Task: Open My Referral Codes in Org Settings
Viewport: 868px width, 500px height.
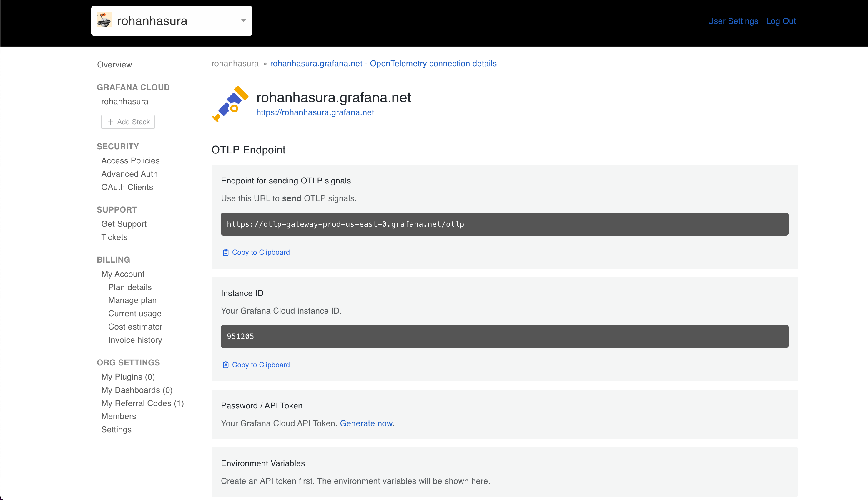Action: click(142, 403)
